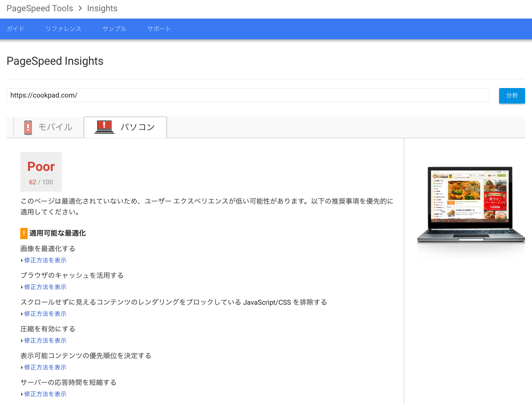The image size is (532, 404).
Task: Click the 分析 analyze button
Action: 512,95
